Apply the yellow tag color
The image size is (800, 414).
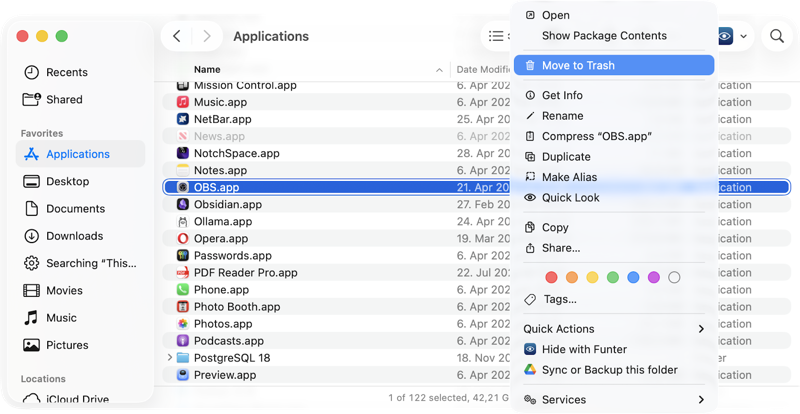point(592,277)
